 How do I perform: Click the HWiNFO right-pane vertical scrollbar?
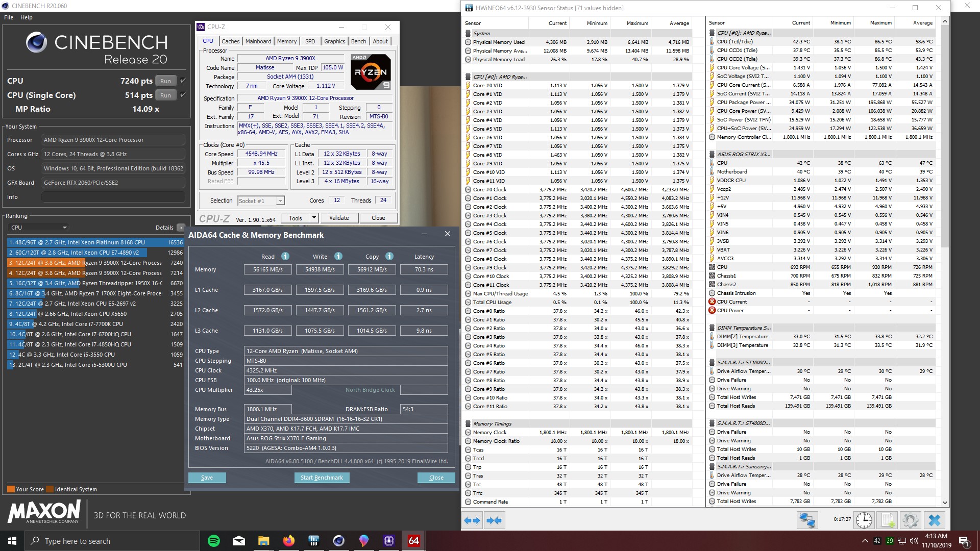[945, 138]
